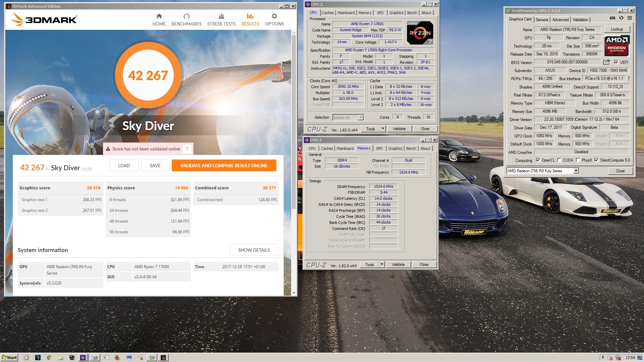Click the camera screenshot taskbar button
The height and width of the screenshot is (362, 644).
95,358
